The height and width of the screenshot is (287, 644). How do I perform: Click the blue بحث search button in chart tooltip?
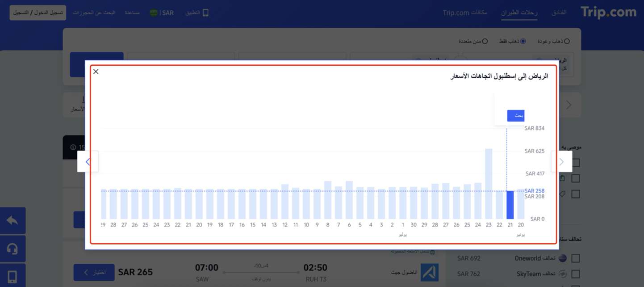coord(515,115)
